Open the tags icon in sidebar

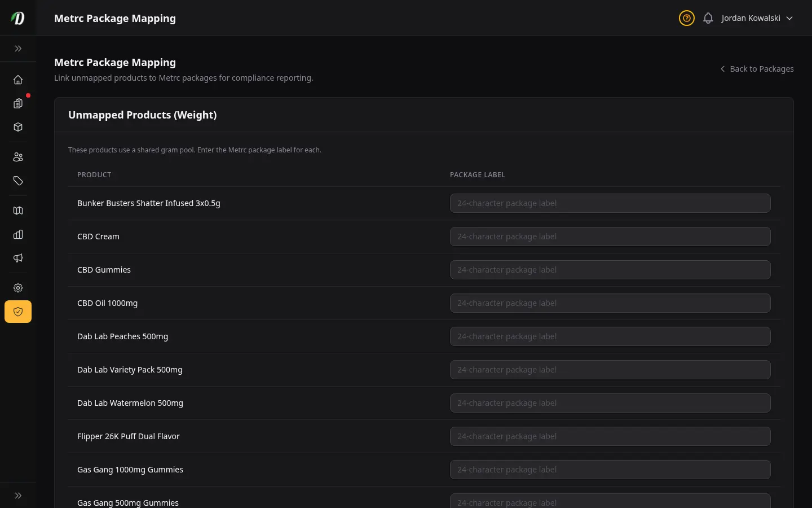[x=18, y=181]
